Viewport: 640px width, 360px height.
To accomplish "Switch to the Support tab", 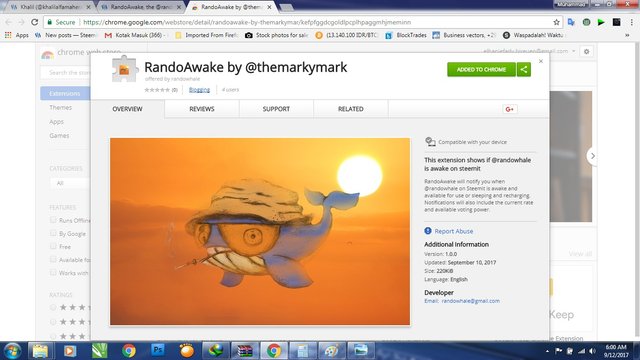I will (276, 109).
